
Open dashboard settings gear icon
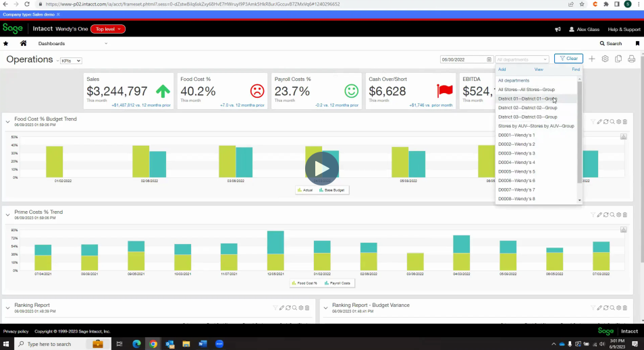pyautogui.click(x=605, y=59)
